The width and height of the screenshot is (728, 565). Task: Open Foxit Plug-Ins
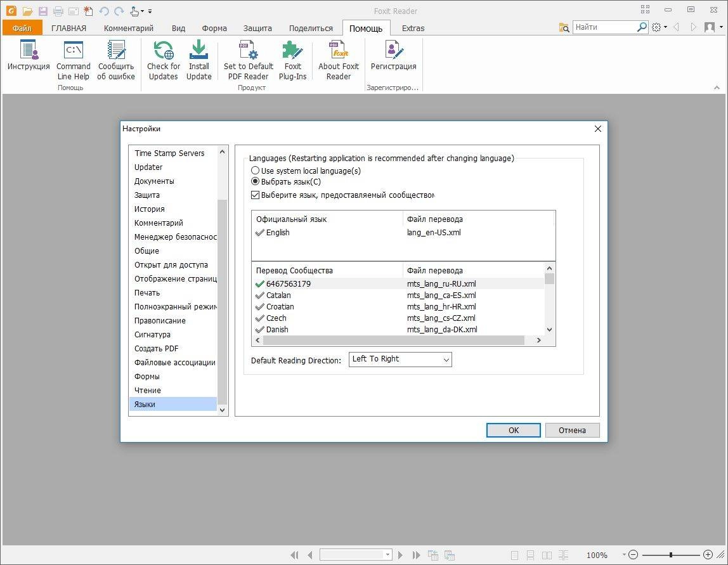click(x=292, y=60)
